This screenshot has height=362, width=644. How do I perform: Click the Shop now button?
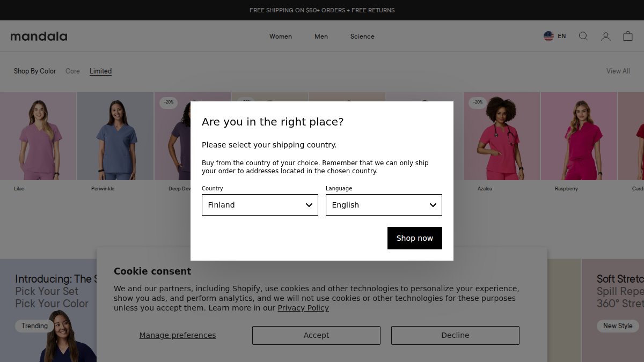(x=415, y=238)
